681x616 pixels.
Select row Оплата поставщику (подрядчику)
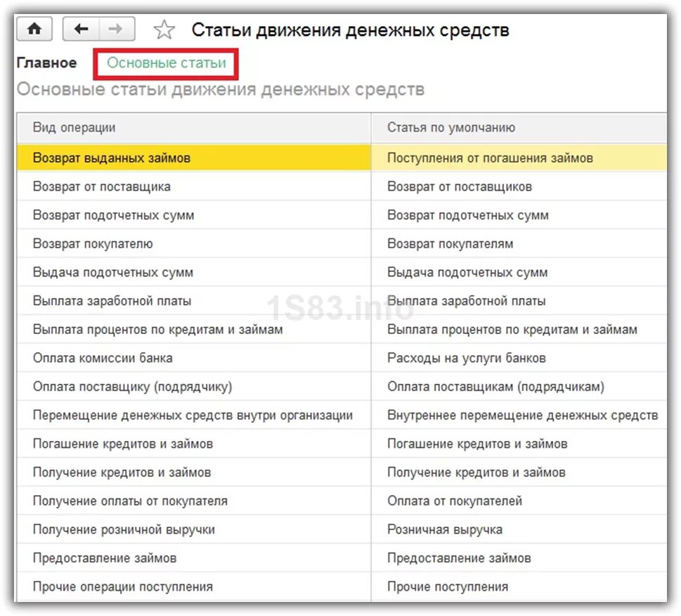tap(194, 387)
